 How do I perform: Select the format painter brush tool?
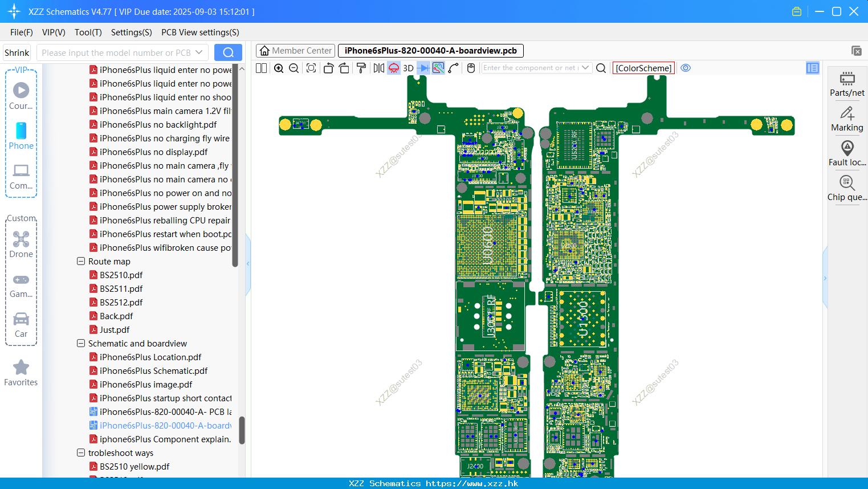pyautogui.click(x=361, y=68)
